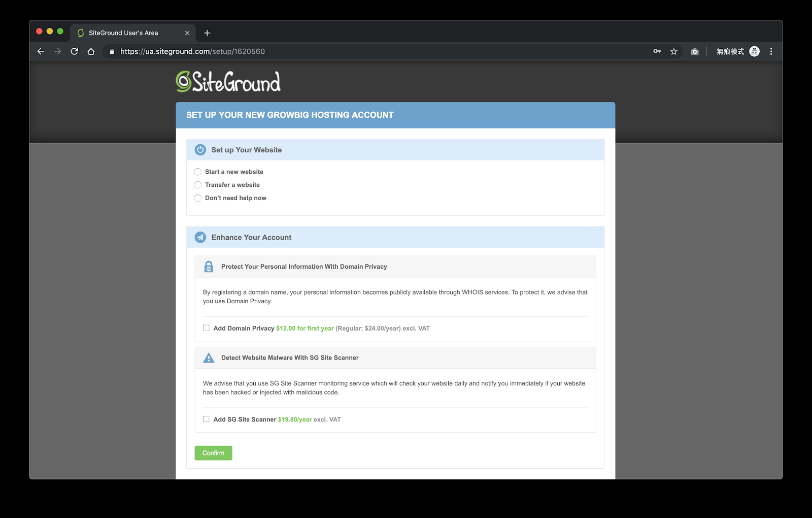Click the browser forward arrow

click(57, 51)
